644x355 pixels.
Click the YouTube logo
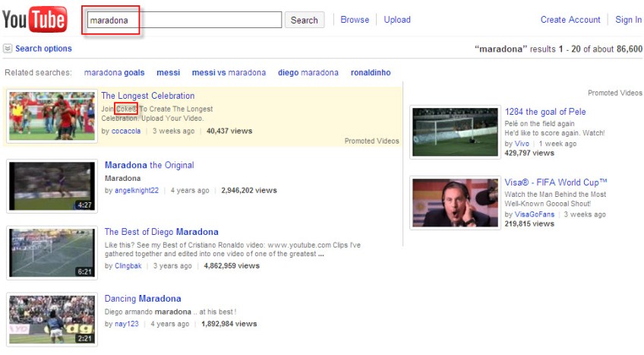34,21
